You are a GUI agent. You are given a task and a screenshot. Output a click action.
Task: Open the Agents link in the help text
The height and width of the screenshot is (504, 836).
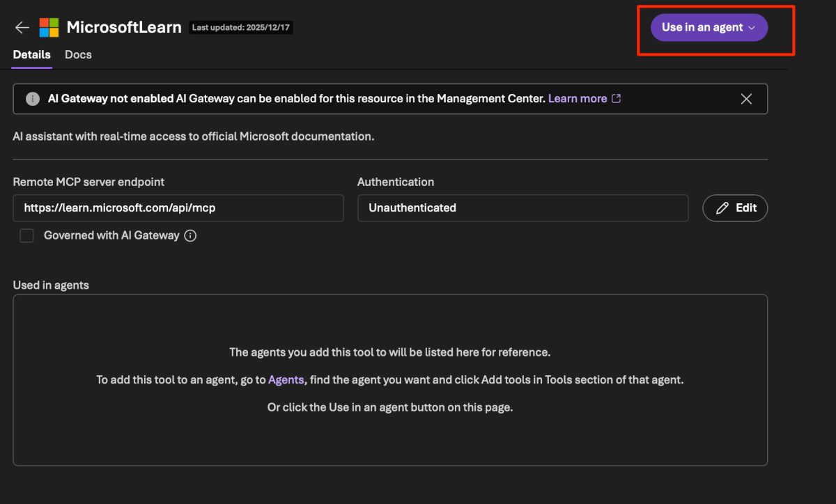click(286, 380)
